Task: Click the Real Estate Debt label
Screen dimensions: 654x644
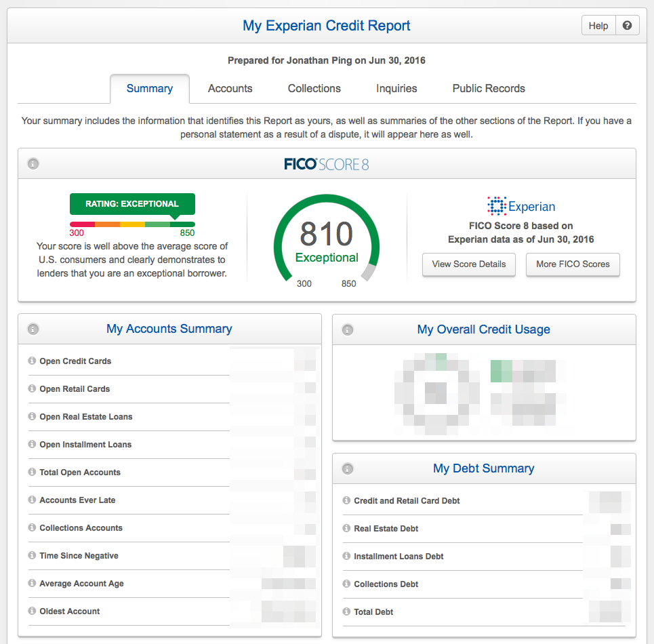Action: 386,529
